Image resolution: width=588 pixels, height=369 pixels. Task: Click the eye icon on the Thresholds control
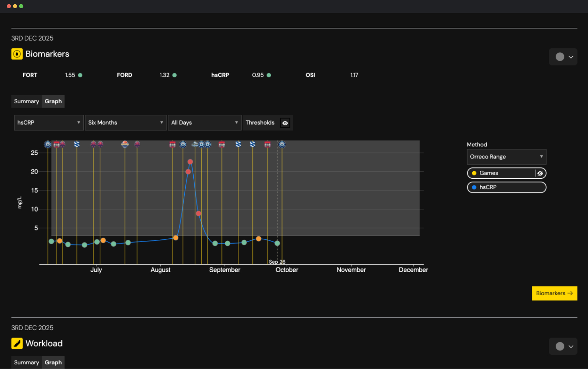285,123
